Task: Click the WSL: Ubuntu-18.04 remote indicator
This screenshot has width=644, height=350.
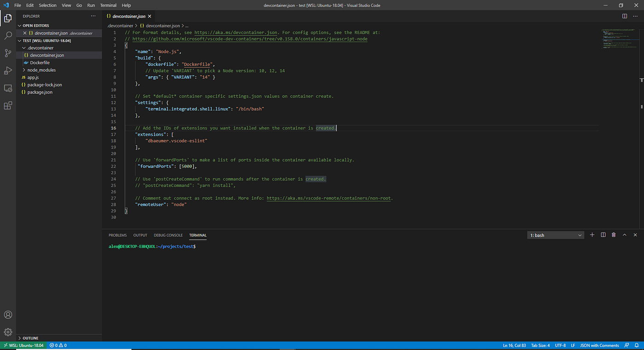Action: click(23, 345)
